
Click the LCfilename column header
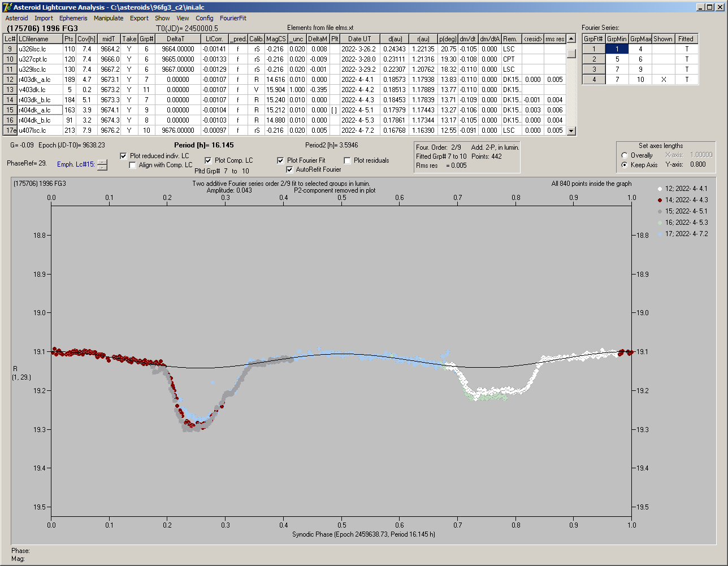coord(40,39)
